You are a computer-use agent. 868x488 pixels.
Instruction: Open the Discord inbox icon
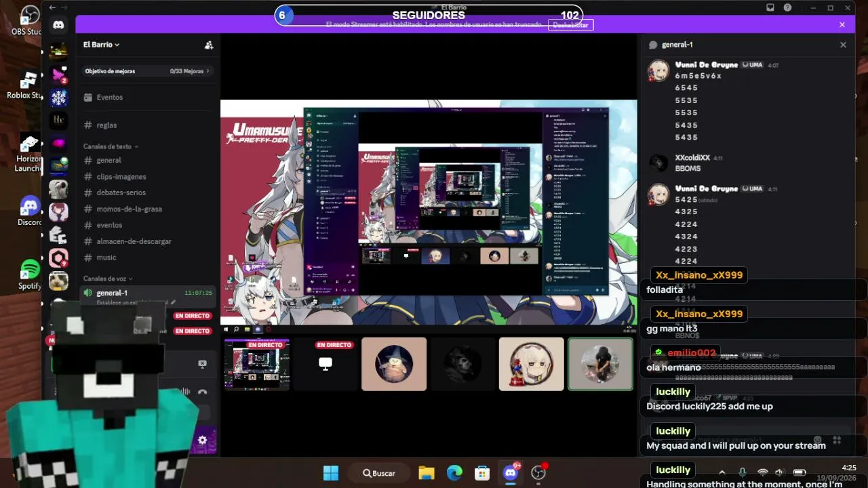coord(770,7)
